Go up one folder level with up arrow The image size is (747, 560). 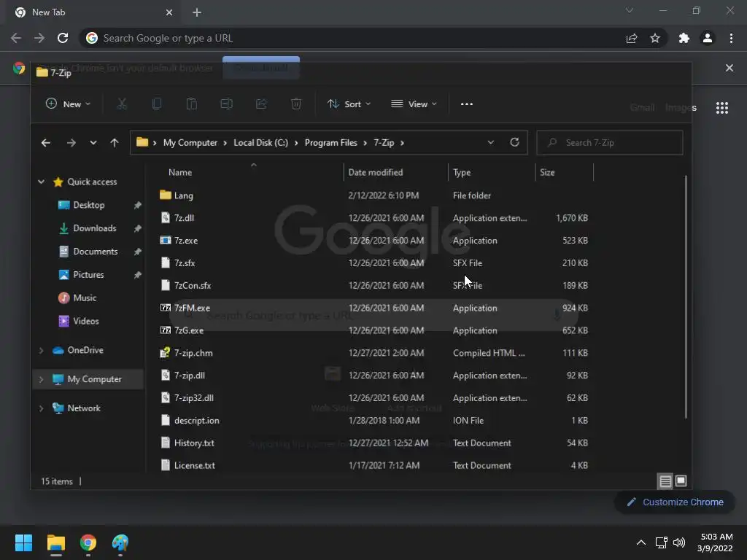coord(115,143)
